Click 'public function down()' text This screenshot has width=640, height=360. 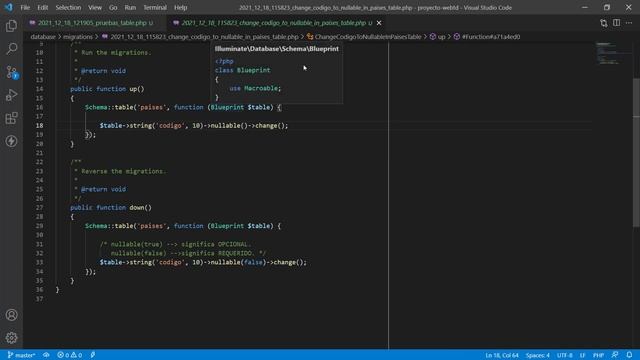coord(111,208)
